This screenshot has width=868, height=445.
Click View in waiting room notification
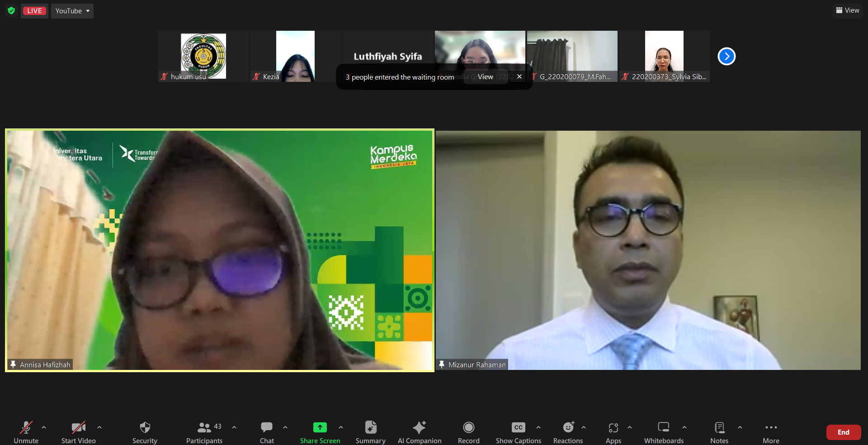click(486, 77)
